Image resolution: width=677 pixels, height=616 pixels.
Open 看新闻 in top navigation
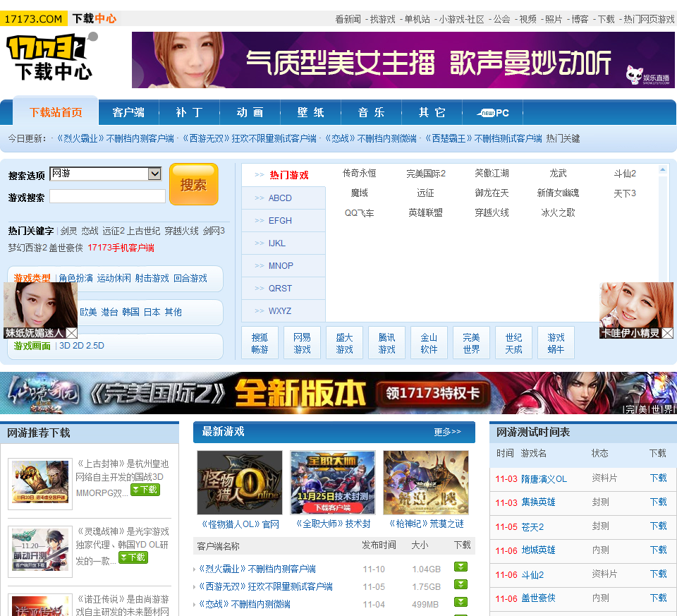coord(348,19)
